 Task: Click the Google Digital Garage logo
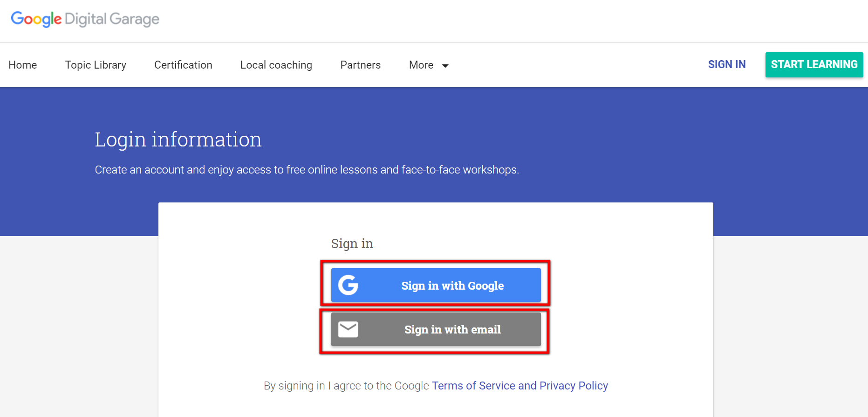[x=85, y=19]
